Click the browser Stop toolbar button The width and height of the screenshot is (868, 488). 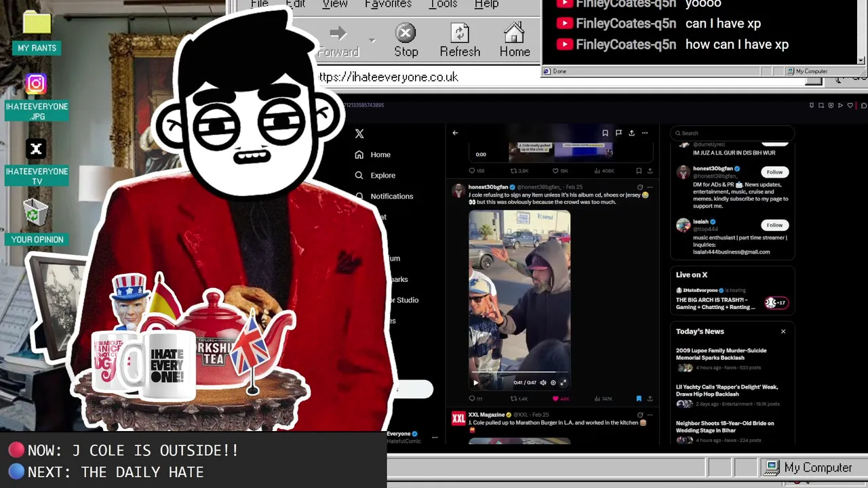[406, 41]
